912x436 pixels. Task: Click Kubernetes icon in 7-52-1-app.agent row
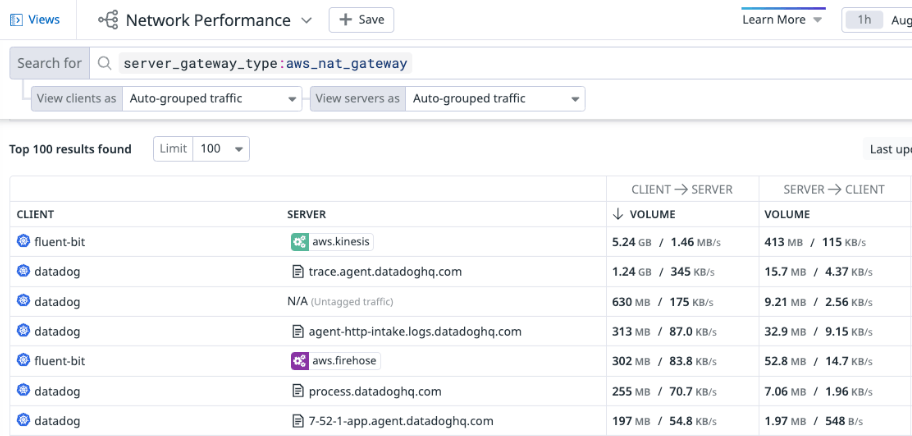[23, 420]
